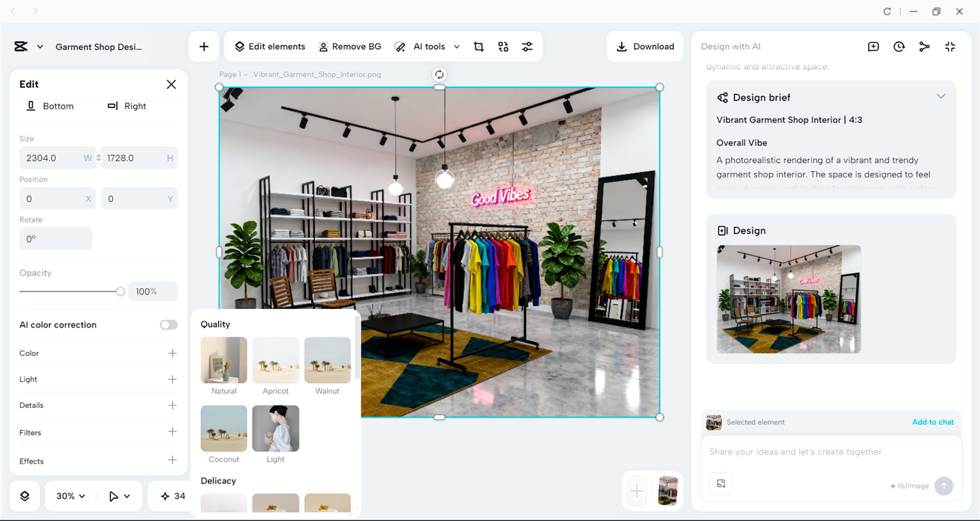Click the collapse view icon top right
This screenshot has width=980, height=521.
tap(949, 47)
